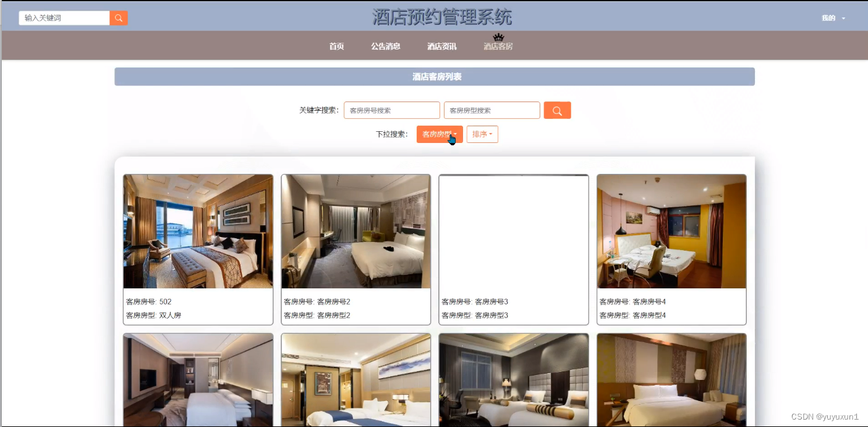Open 公告消息 navigation item
Viewport: 868px width, 427px height.
(386, 46)
